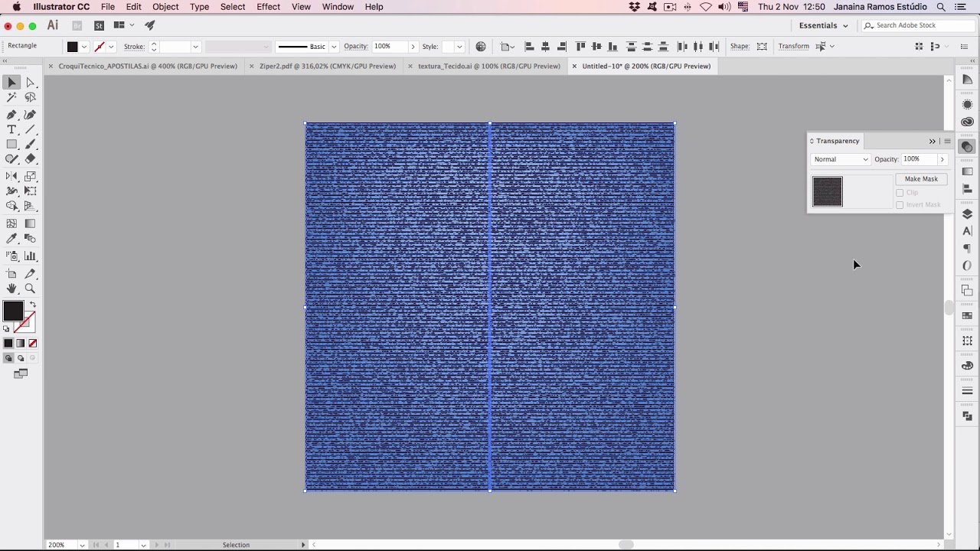Select the Rectangle shape tool
Image resolution: width=980 pixels, height=551 pixels.
[11, 144]
